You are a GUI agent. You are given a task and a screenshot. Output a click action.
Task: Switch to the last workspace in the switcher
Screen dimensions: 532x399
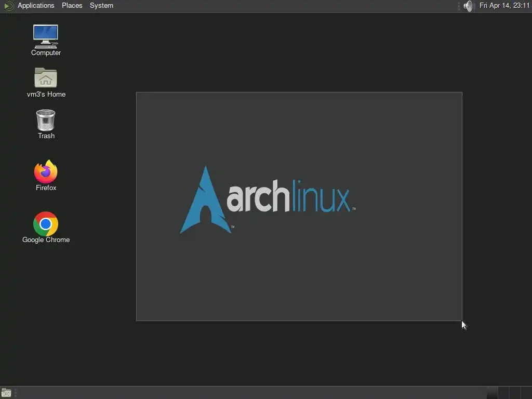click(x=526, y=393)
